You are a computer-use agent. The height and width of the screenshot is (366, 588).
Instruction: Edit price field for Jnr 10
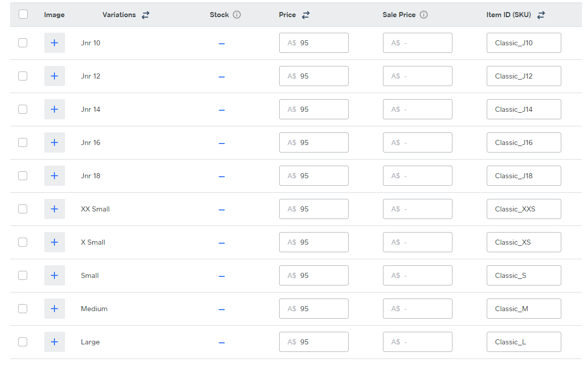pos(314,43)
